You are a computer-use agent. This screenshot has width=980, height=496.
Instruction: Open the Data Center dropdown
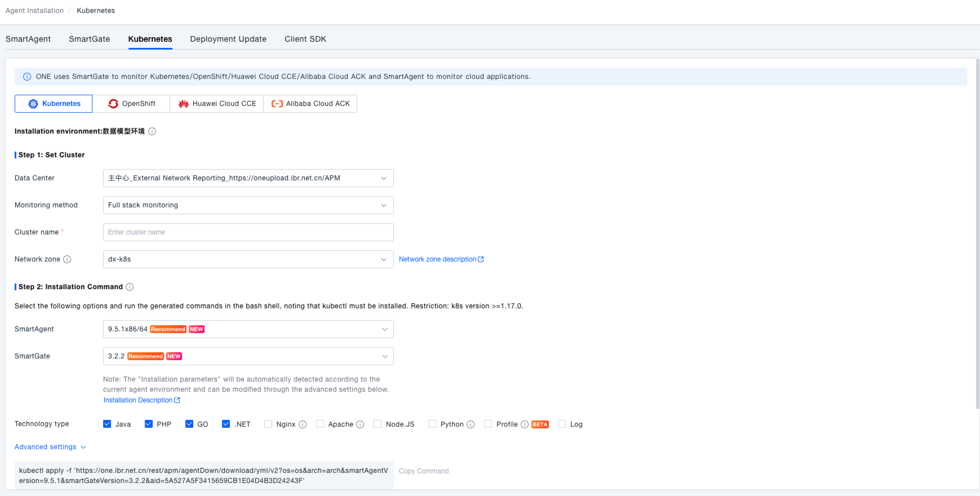[248, 178]
